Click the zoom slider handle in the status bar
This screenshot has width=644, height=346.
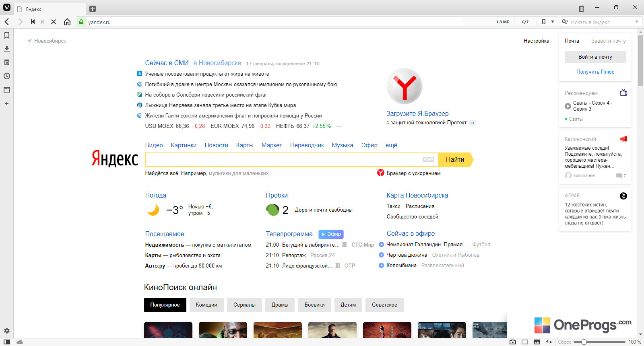click(584, 342)
